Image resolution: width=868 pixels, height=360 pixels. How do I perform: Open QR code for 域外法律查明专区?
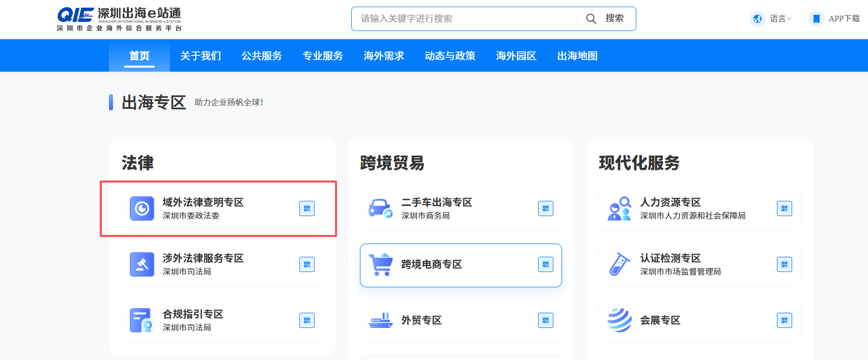click(x=306, y=208)
